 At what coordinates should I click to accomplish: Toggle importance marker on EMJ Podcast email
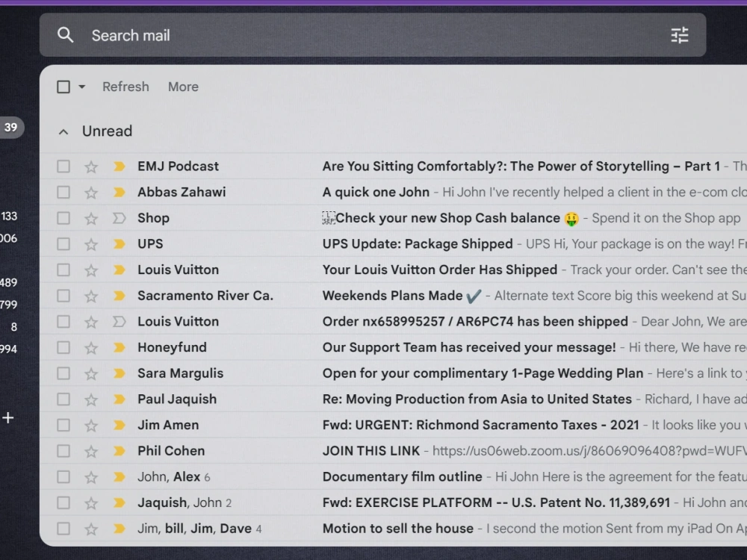(x=119, y=167)
